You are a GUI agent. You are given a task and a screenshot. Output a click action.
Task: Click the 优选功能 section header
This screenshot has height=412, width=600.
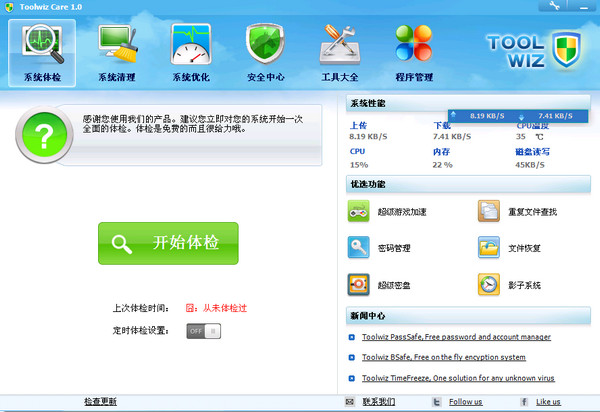coord(468,184)
